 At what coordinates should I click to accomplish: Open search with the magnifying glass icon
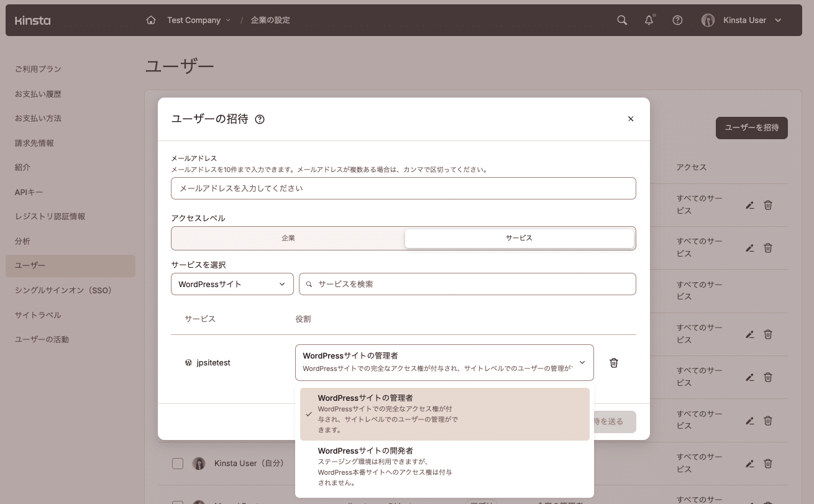point(621,20)
